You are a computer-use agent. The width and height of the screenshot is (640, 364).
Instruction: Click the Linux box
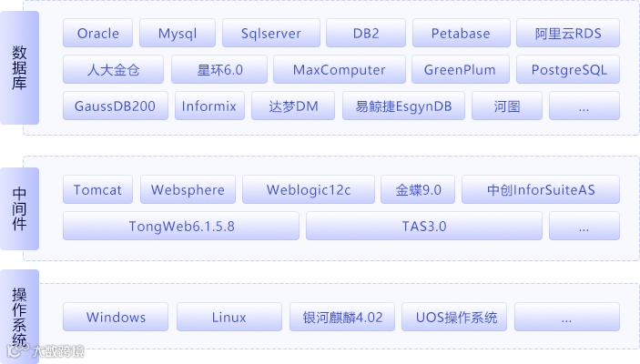[x=229, y=317]
